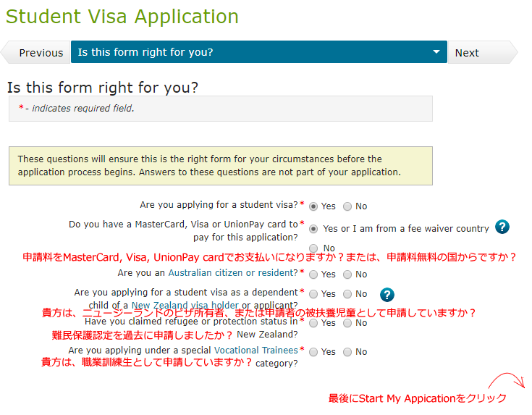
Task: Open the dropdown arrow in the blue form-section bar
Action: tap(436, 52)
